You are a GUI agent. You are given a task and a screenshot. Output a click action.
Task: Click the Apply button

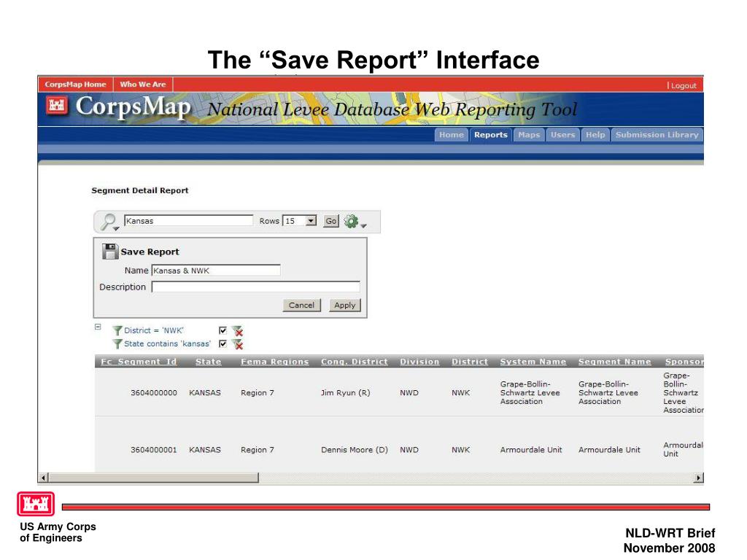[x=345, y=306]
